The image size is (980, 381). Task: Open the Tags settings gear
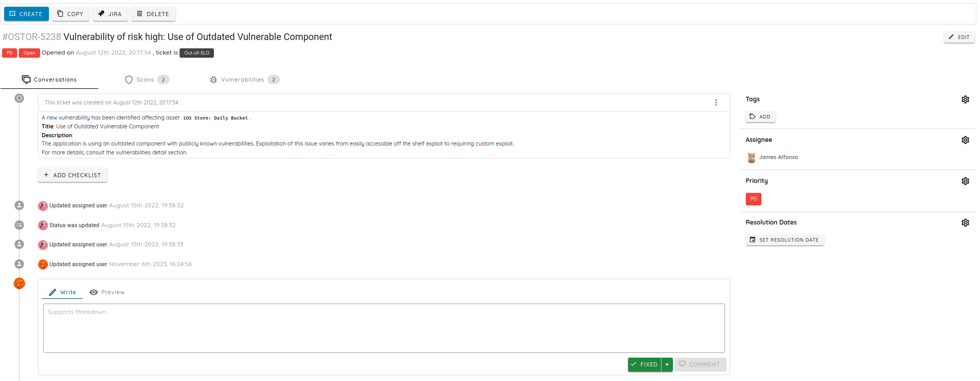[965, 99]
